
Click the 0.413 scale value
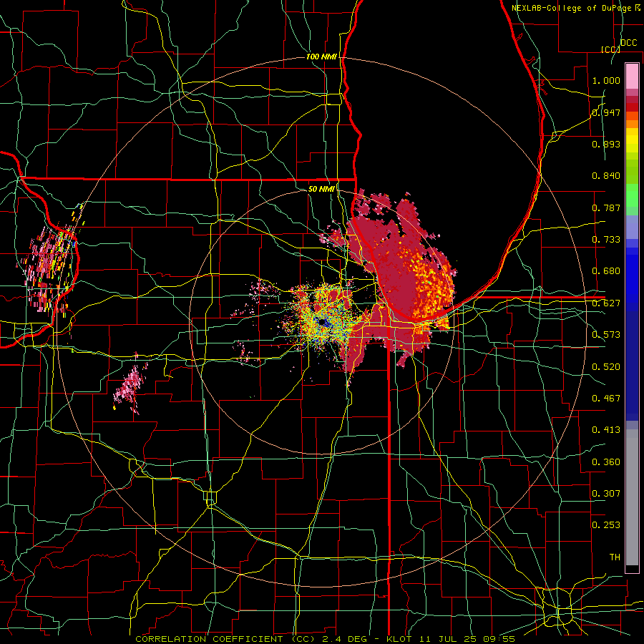(x=606, y=430)
